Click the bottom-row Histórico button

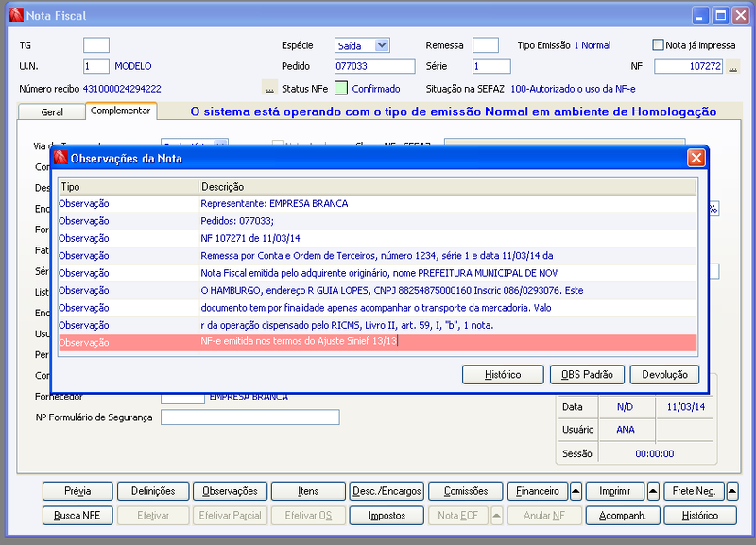pyautogui.click(x=700, y=515)
